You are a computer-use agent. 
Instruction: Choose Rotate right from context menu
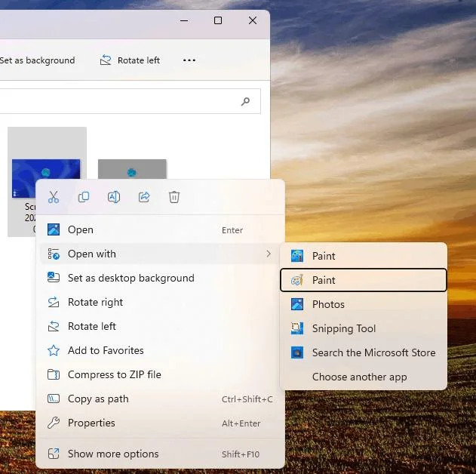(95, 302)
